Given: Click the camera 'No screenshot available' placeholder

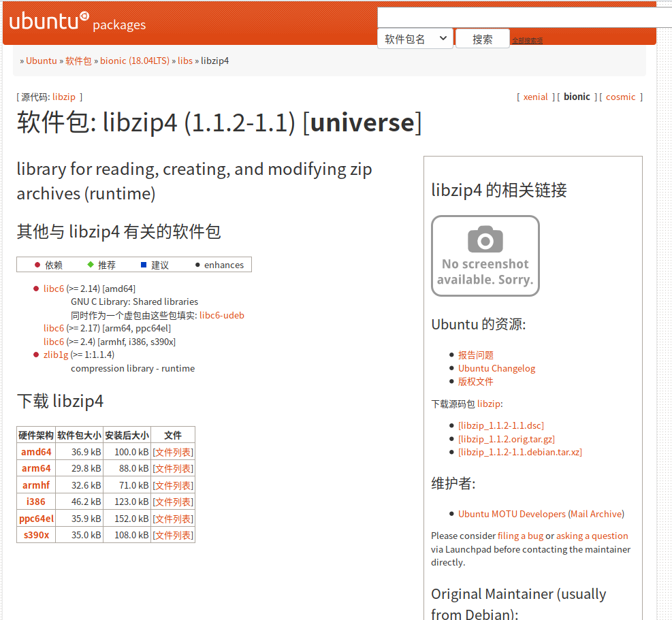Looking at the screenshot, I should (x=485, y=255).
